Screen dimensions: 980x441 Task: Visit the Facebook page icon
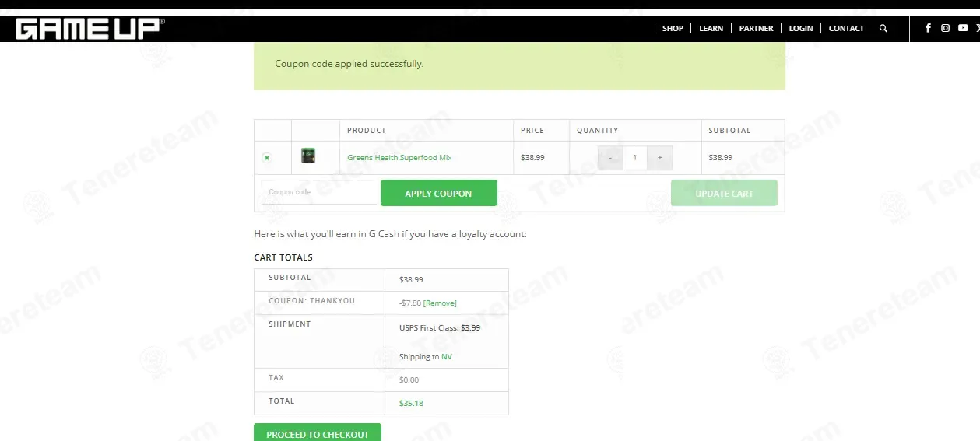click(x=928, y=28)
